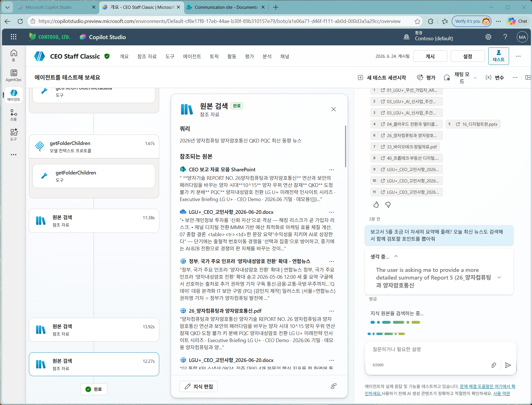
Task: Open citation 16_디지털트윈.pptx
Action: tap(473, 124)
